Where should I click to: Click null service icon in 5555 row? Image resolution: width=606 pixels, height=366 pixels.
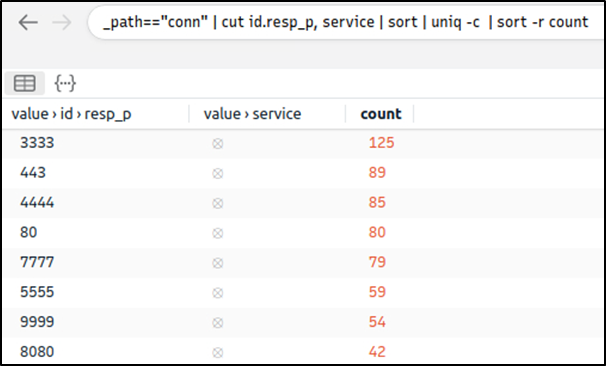[218, 293]
